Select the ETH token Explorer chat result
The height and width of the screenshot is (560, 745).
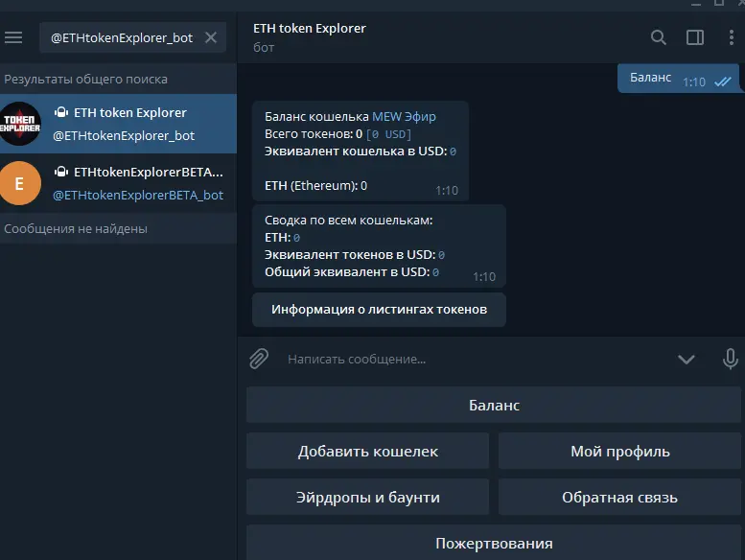118,124
